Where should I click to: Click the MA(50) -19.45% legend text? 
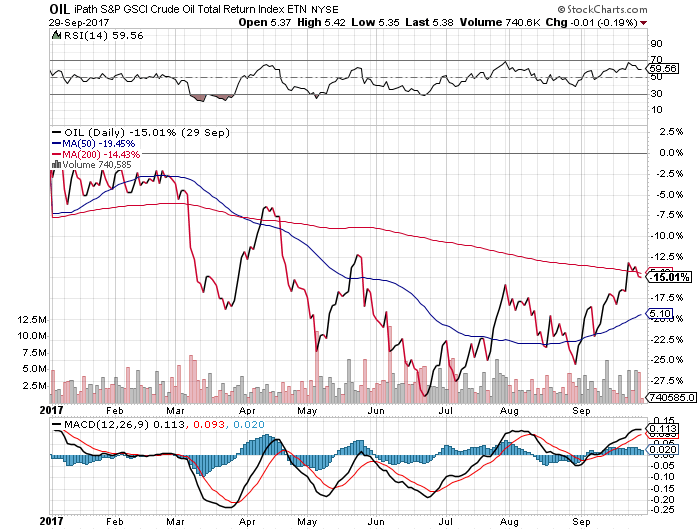pos(98,143)
